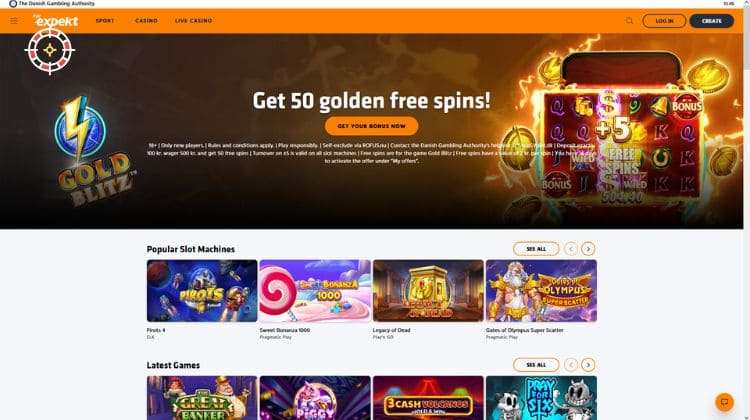This screenshot has width=750, height=420.
Task: Click the Create account button
Action: pos(711,21)
